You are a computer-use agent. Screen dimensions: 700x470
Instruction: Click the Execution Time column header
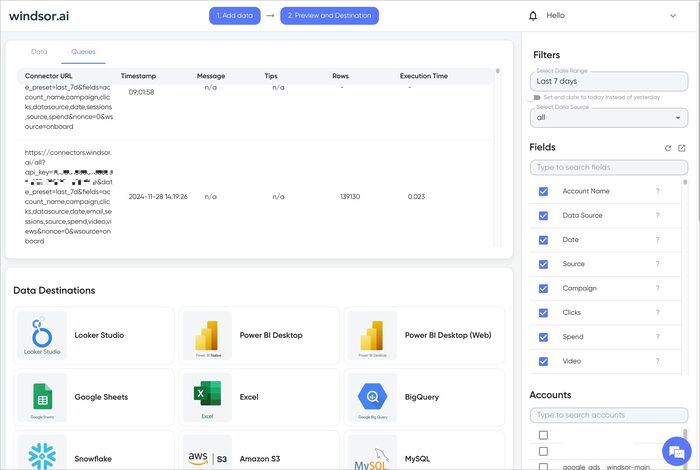424,76
